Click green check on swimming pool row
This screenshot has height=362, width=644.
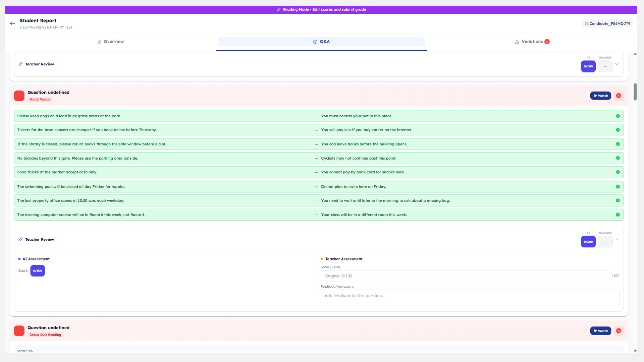click(x=618, y=187)
